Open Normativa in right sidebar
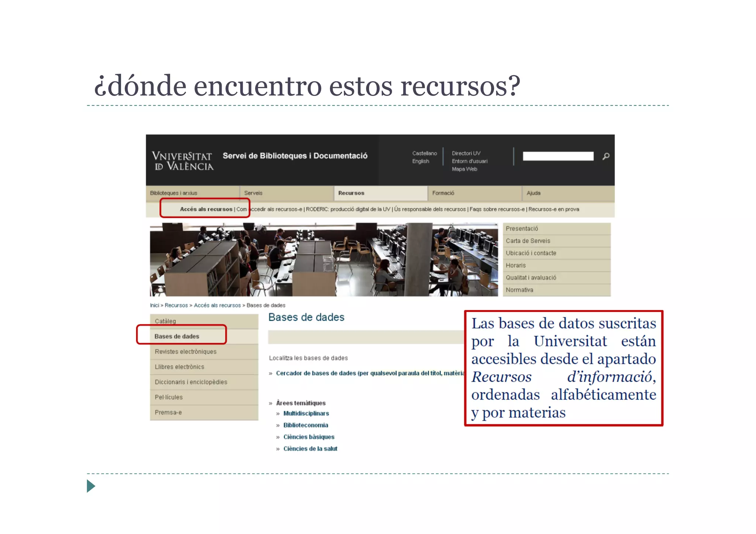Viewport: 756px width, 534px height. pyautogui.click(x=557, y=290)
